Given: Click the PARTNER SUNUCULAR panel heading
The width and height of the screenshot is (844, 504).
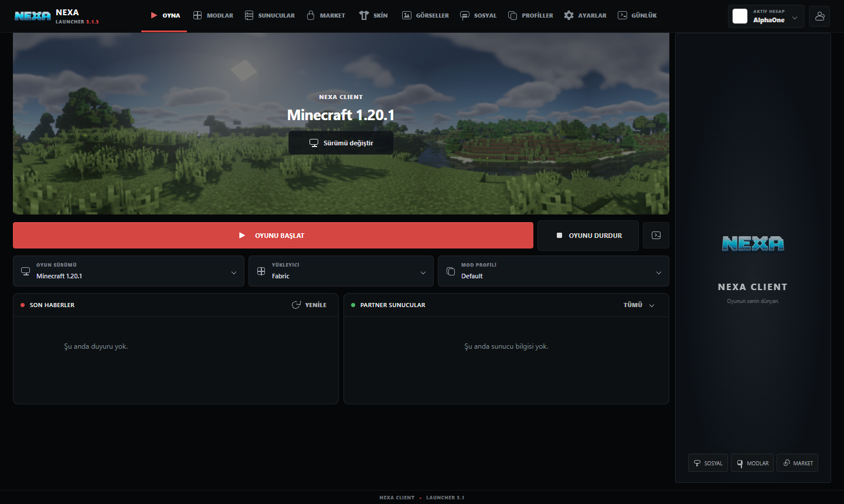Looking at the screenshot, I should point(393,305).
